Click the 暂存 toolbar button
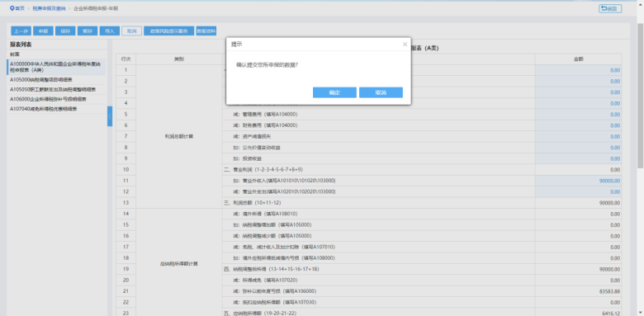644x316 pixels. [x=88, y=31]
